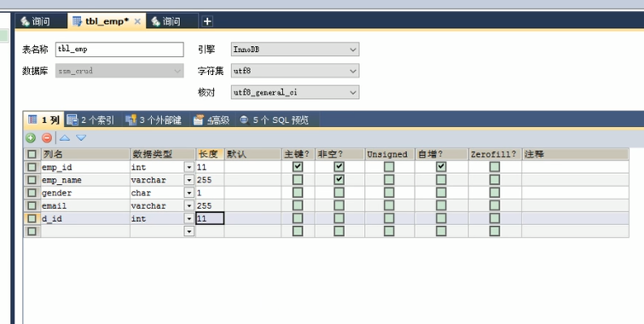This screenshot has height=324, width=644.
Task: Open new tab with plus button
Action: 207,21
